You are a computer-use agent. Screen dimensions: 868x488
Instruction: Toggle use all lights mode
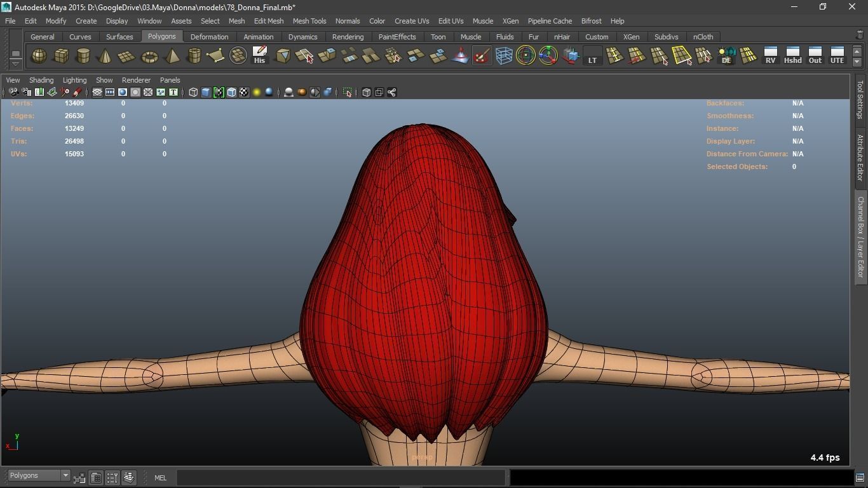(x=257, y=92)
